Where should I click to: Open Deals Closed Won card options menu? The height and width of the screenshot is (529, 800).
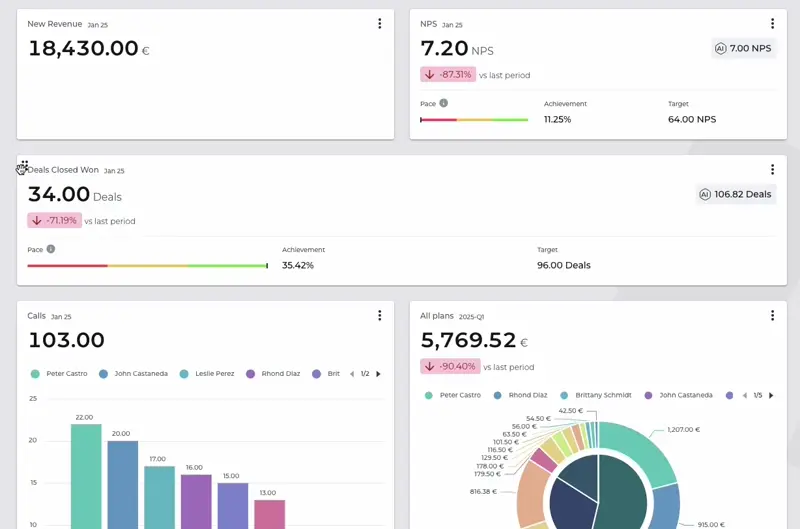(x=772, y=169)
